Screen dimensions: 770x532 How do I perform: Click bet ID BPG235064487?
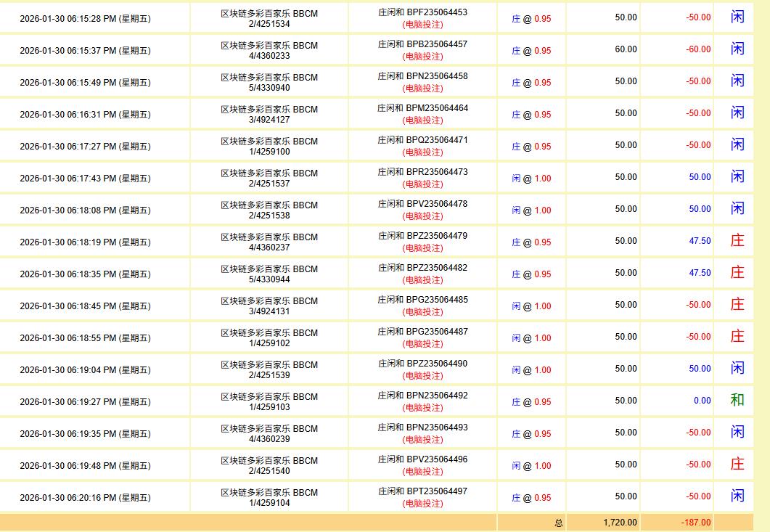(x=437, y=332)
